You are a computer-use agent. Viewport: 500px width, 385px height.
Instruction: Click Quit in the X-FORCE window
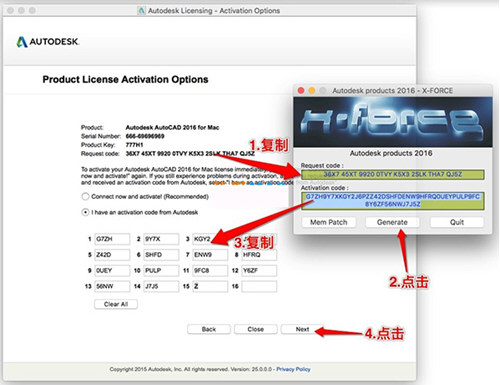[457, 222]
